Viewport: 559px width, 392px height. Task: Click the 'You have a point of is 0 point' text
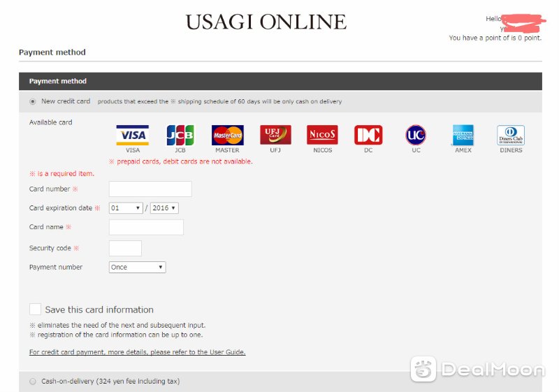click(x=495, y=38)
